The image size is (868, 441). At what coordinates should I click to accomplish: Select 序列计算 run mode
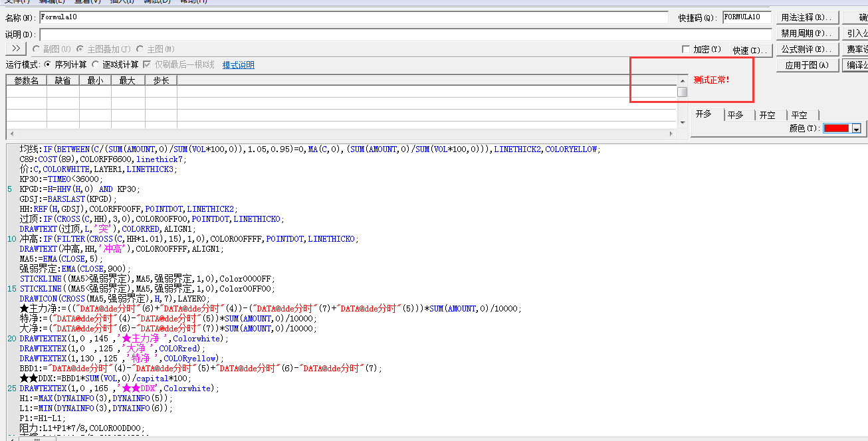pos(48,65)
